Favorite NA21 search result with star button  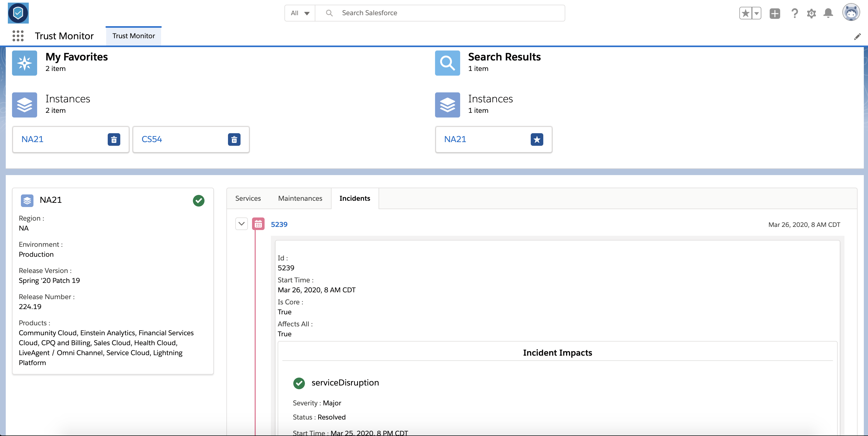(x=537, y=139)
